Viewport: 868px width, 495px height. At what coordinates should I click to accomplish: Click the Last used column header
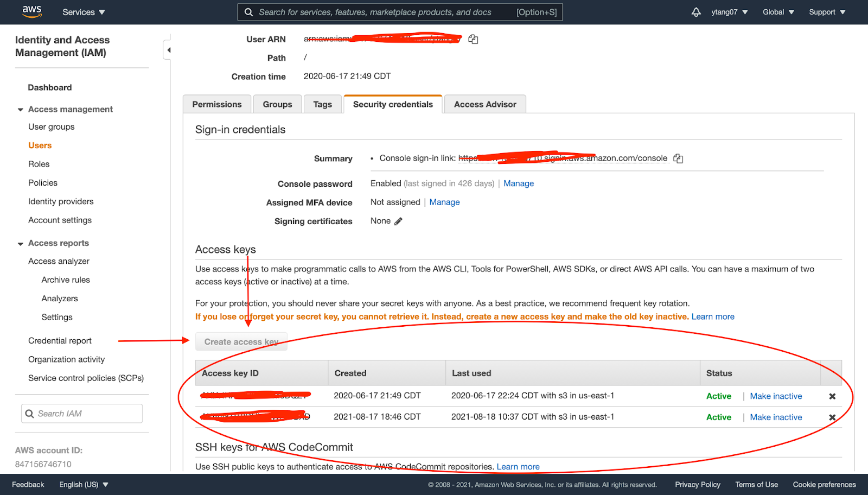tap(573, 373)
